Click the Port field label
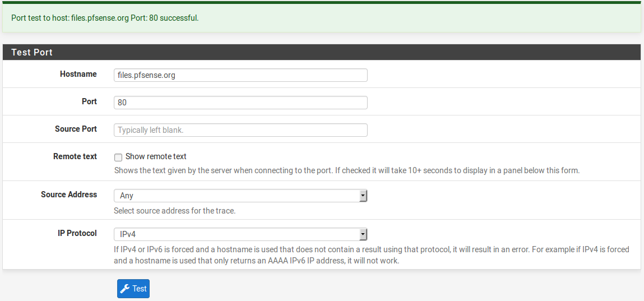The width and height of the screenshot is (644, 301). [x=89, y=101]
